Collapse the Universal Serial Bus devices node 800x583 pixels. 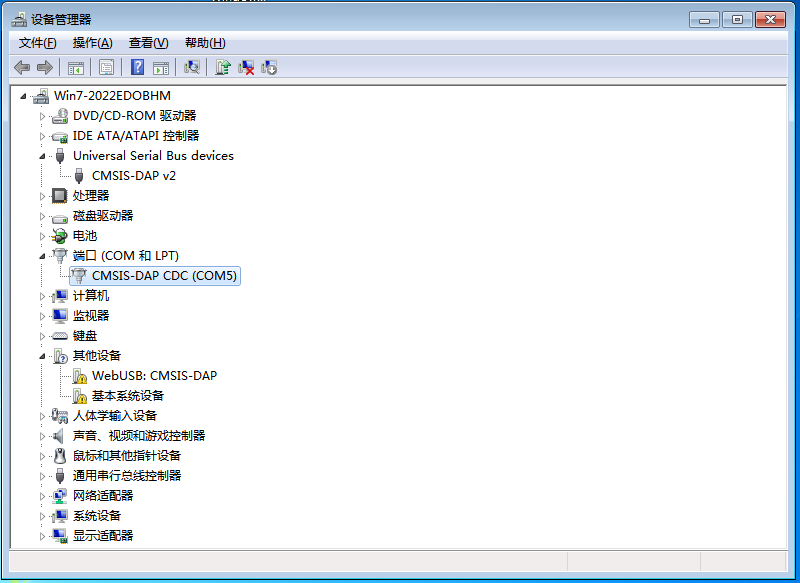coord(42,156)
